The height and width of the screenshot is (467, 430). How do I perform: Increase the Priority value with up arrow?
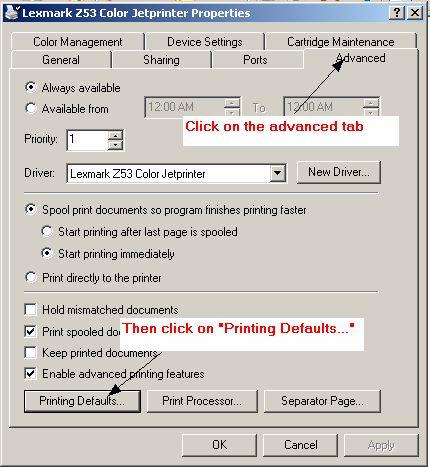coord(116,135)
